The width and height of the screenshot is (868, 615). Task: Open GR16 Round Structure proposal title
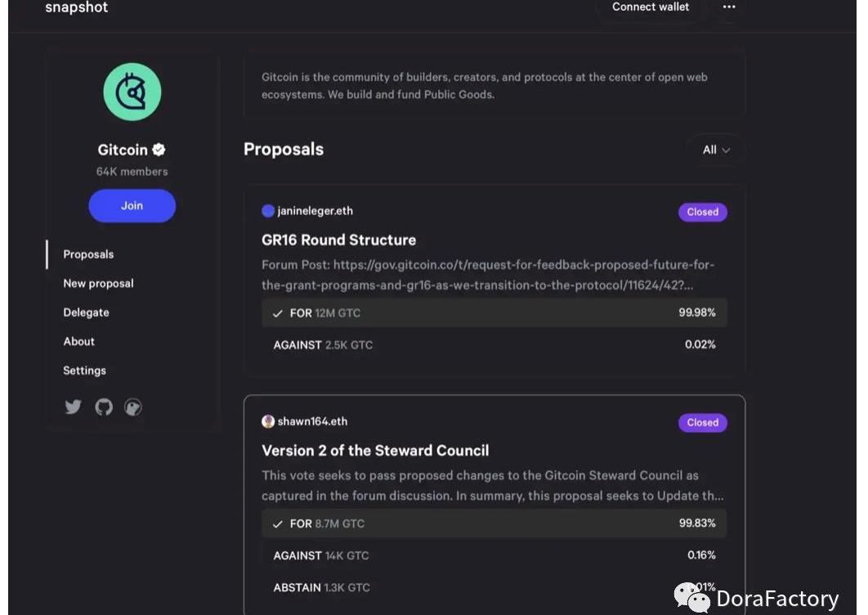tap(338, 240)
